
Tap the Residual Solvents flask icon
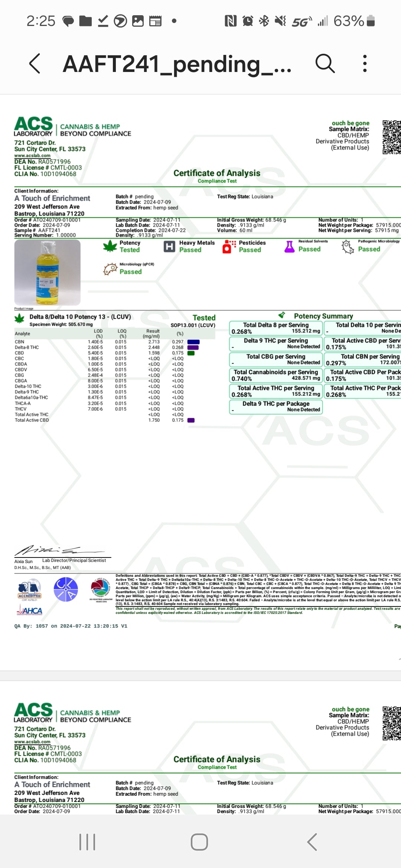pyautogui.click(x=289, y=246)
